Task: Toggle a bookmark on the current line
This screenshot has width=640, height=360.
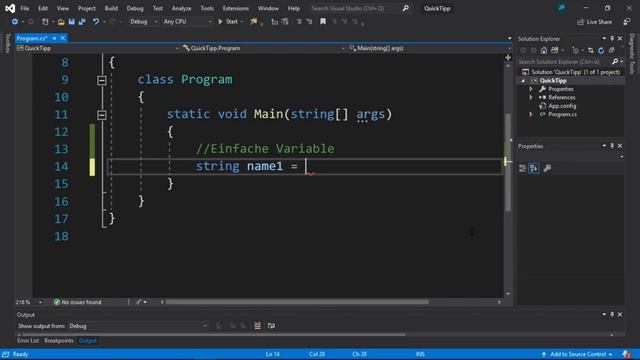Action: [x=323, y=22]
